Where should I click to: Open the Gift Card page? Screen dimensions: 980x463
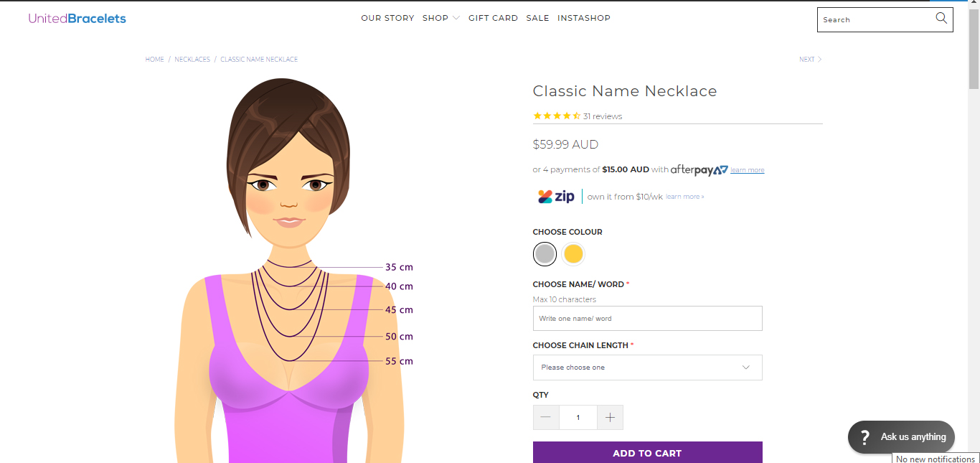tap(493, 18)
